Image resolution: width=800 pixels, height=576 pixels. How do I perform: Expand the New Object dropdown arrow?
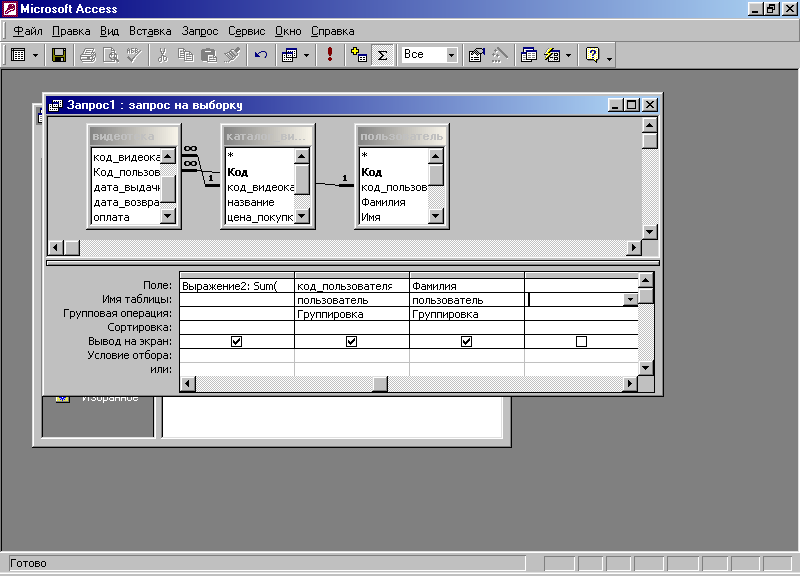pyautogui.click(x=568, y=55)
